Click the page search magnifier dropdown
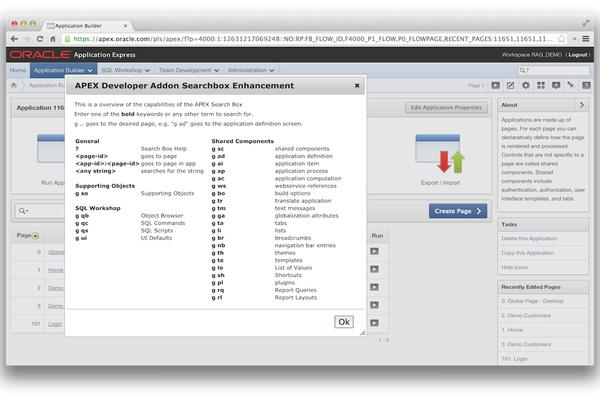Screen dimensions: 600x400 tap(23, 211)
